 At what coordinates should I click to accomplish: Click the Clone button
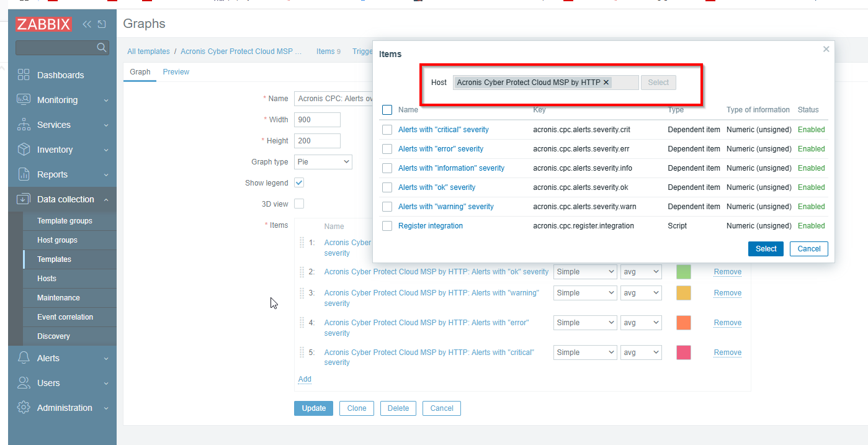357,408
